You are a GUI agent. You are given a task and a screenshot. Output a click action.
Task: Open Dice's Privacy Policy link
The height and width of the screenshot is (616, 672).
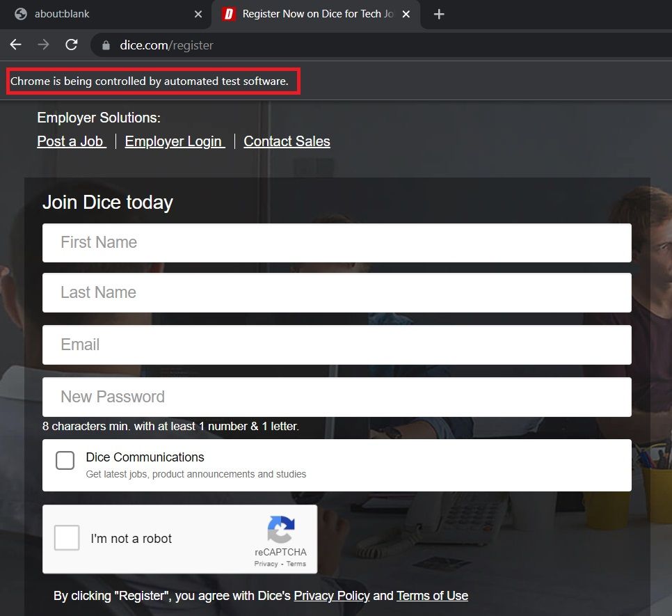click(x=332, y=596)
